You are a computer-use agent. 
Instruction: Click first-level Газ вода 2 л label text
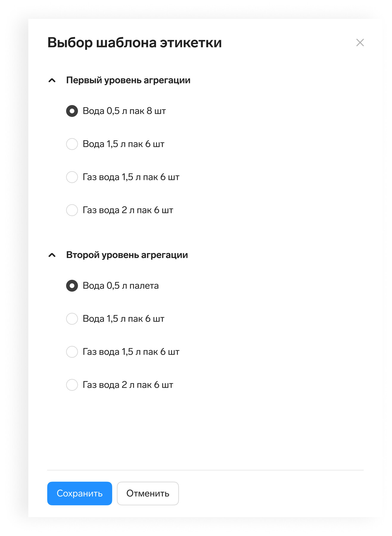128,210
